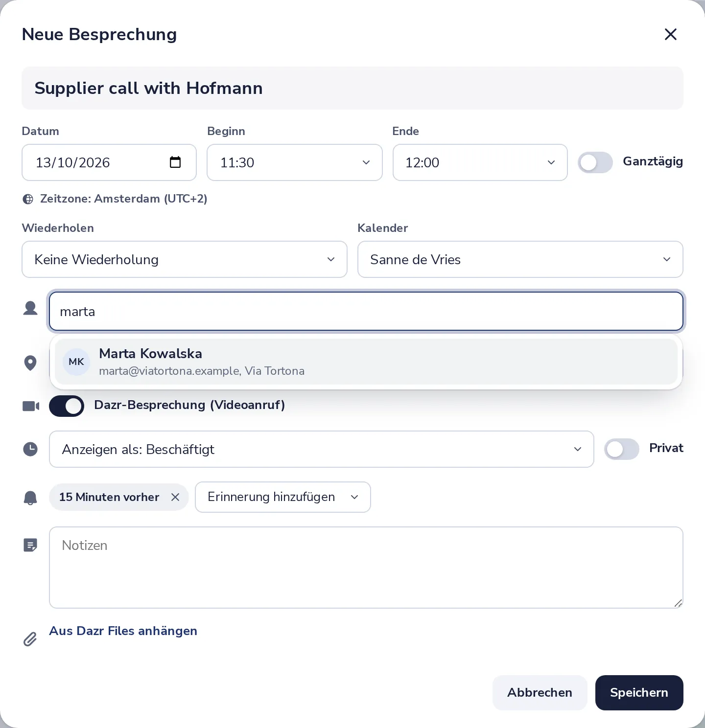Toggle the Privat switch on
705x728 pixels.
pos(622,449)
